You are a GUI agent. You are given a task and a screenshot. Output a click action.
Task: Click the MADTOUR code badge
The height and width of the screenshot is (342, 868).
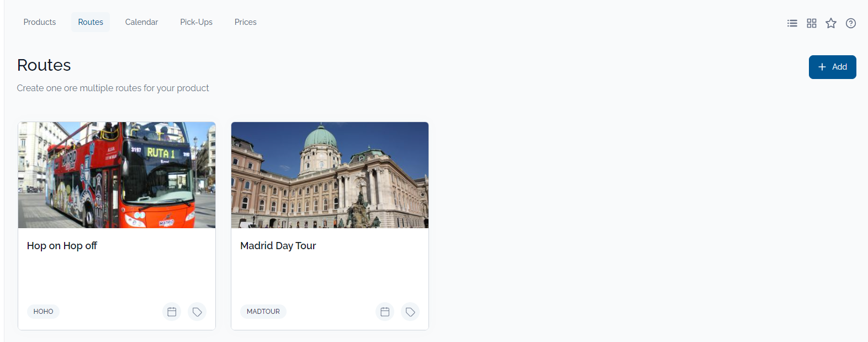click(x=263, y=312)
